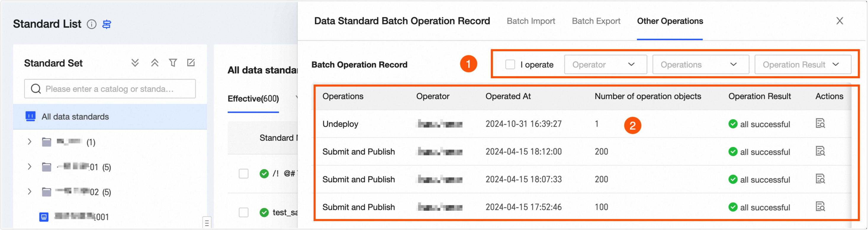Click the folder icon of the 01 (5) catalog
868x230 pixels.
coord(46,167)
